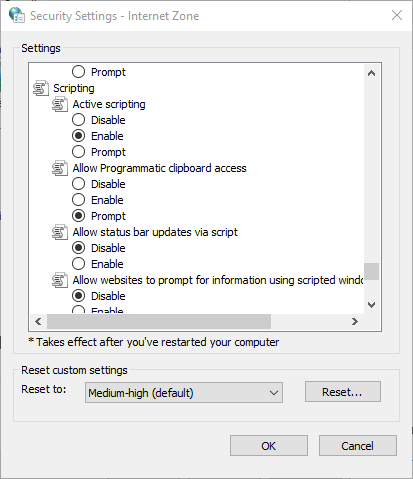Click the horizontal scroll left arrow
The height and width of the screenshot is (479, 413).
click(38, 321)
